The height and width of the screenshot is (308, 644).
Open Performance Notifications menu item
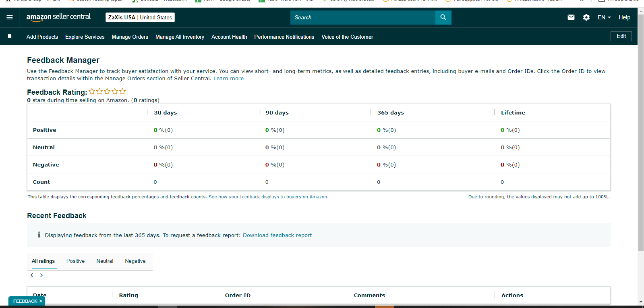point(284,37)
